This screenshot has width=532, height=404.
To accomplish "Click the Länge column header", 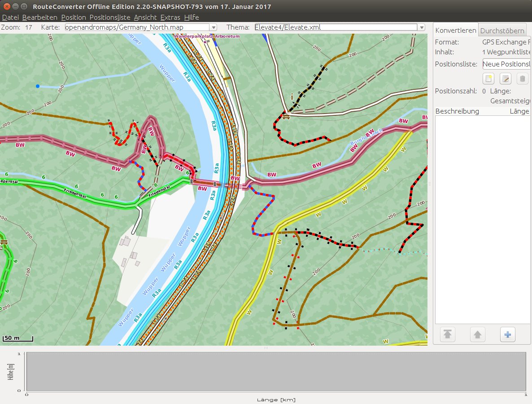I will pos(519,111).
